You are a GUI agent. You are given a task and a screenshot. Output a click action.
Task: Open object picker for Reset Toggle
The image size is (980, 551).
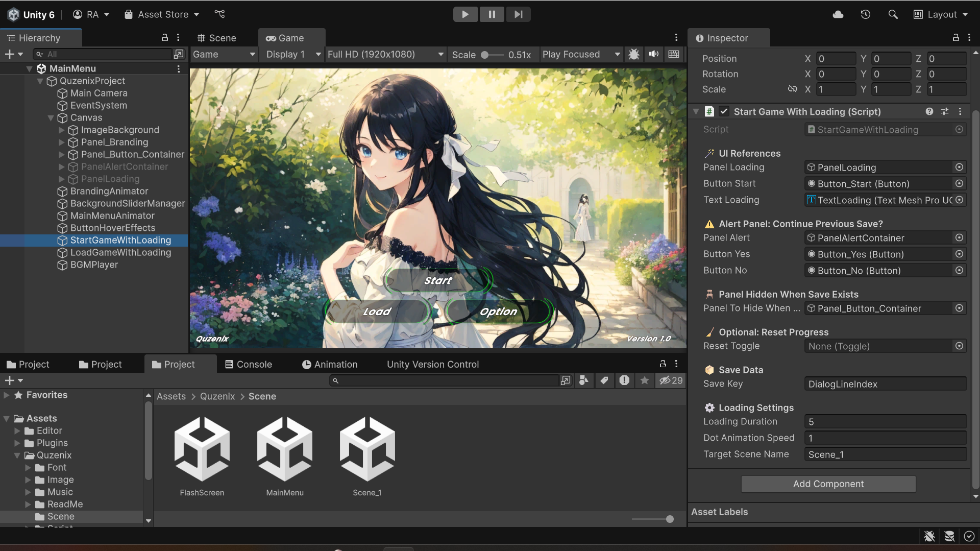pyautogui.click(x=959, y=346)
